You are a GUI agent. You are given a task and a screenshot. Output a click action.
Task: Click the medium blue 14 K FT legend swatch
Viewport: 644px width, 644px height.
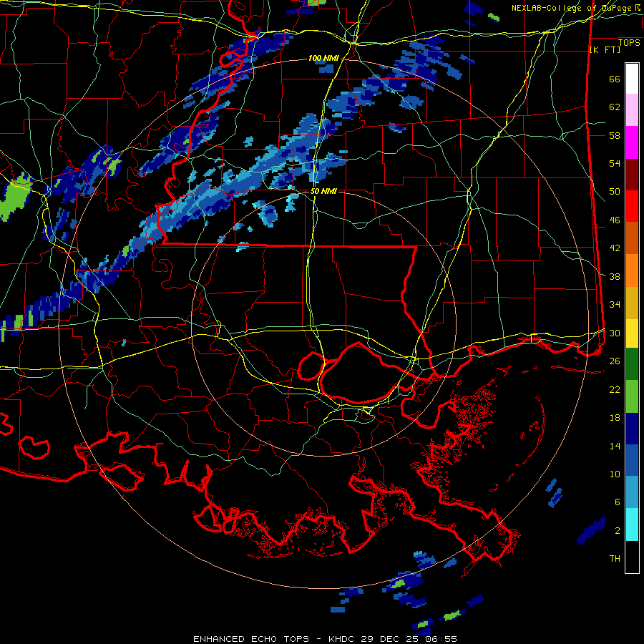click(632, 461)
